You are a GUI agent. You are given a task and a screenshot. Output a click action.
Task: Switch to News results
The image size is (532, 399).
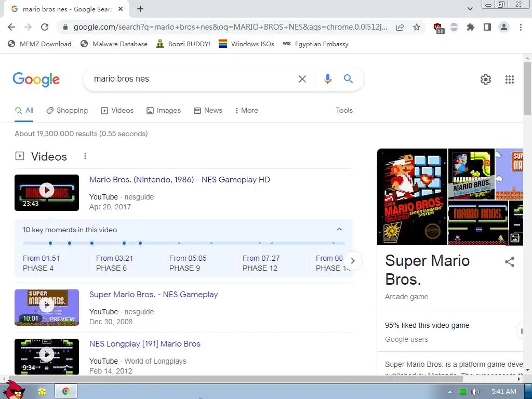208,111
